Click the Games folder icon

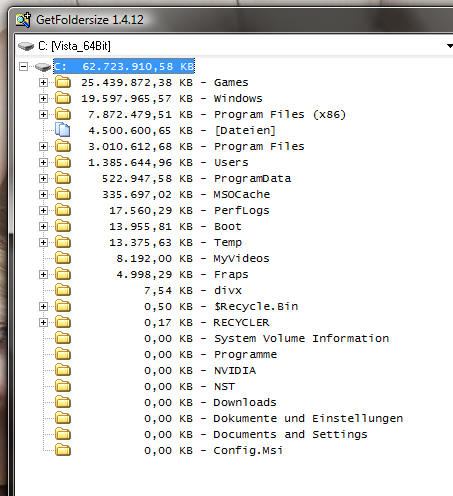(x=63, y=82)
